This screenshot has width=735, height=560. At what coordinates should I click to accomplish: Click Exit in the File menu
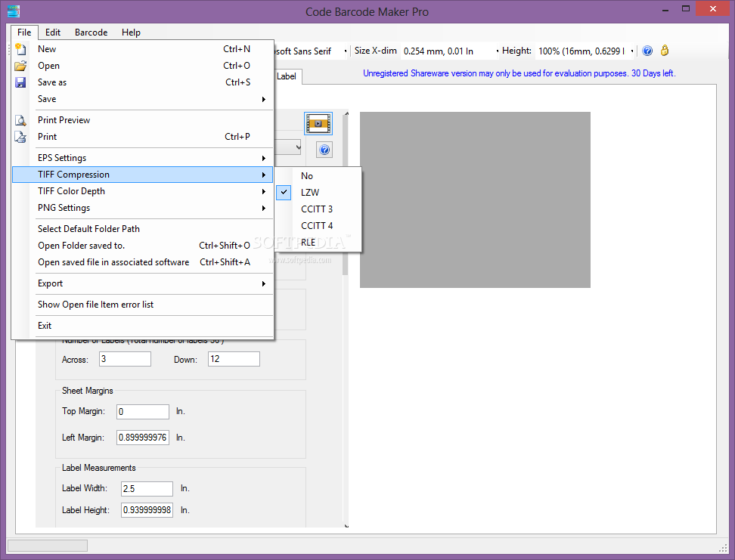coord(142,326)
